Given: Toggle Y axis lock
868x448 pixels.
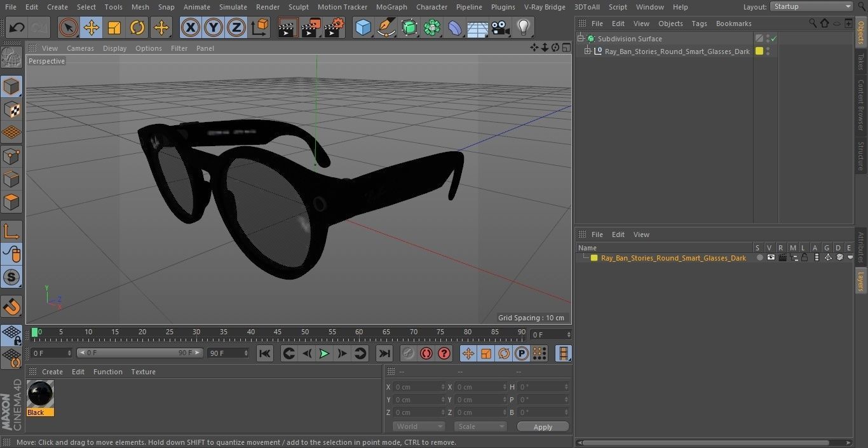Looking at the screenshot, I should point(214,28).
